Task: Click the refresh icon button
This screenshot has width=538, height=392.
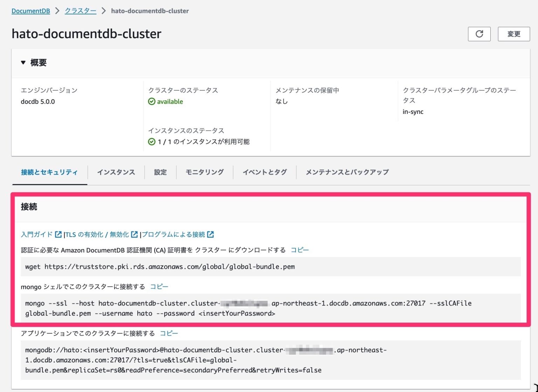Action: point(479,34)
